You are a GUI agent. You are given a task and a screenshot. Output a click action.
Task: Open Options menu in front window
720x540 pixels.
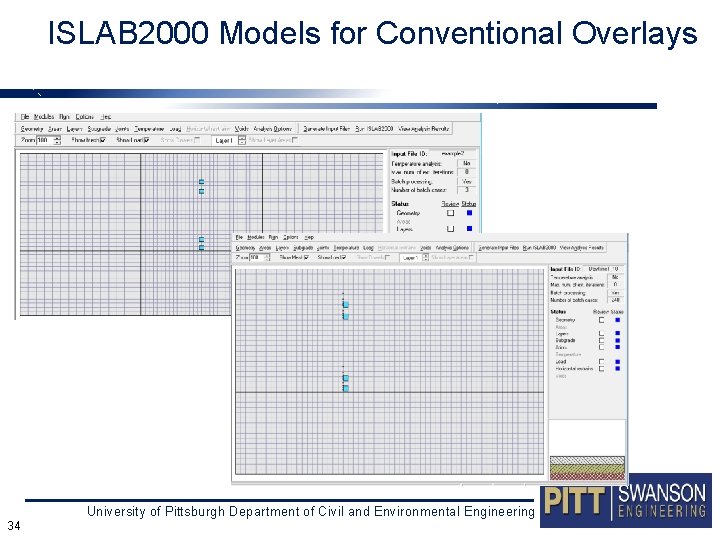[x=291, y=237]
